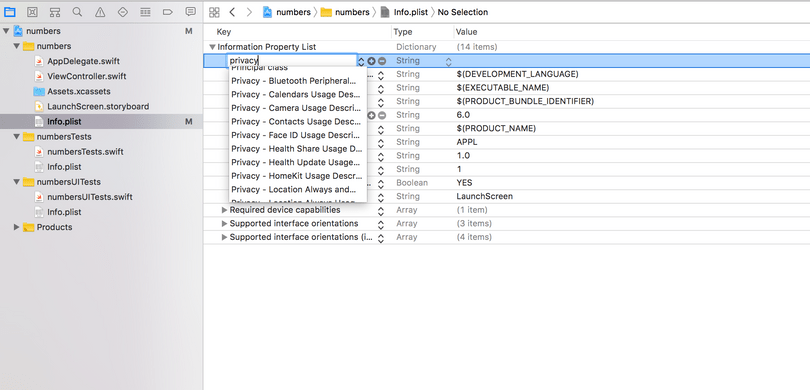The image size is (810, 390).
Task: Choose Privacy - Camera Usage Description suggestion
Action: click(298, 108)
